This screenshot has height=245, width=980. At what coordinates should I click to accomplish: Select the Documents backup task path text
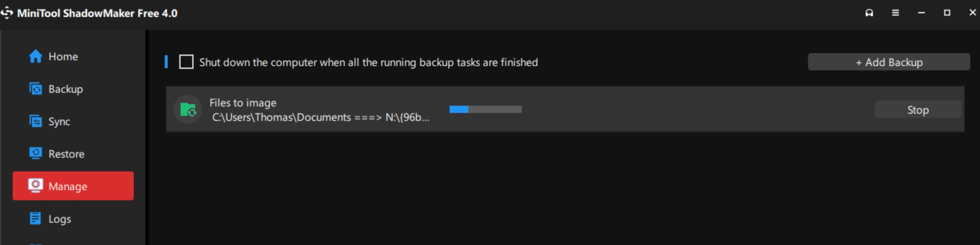320,117
